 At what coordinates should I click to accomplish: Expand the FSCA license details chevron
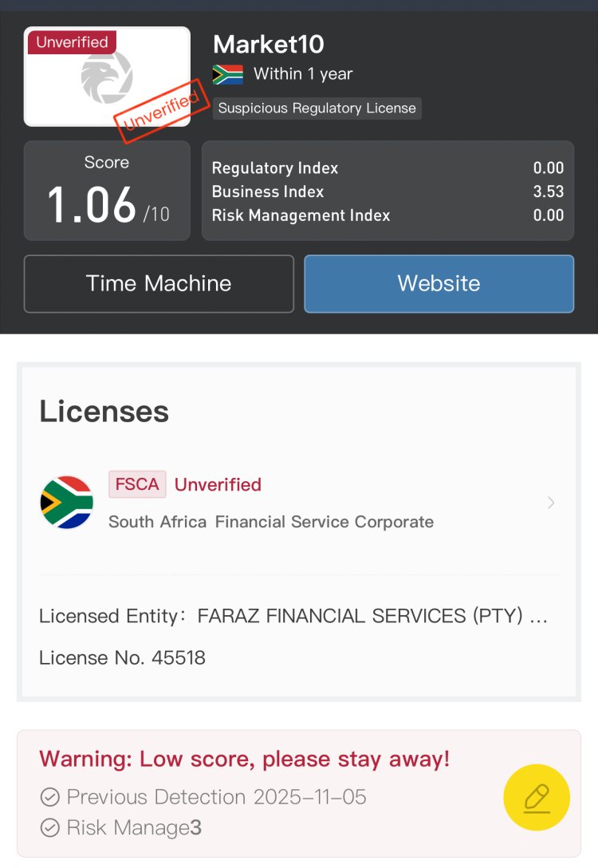pos(550,502)
